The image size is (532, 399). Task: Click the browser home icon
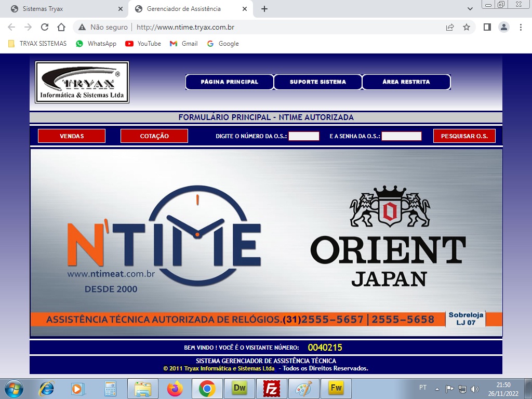61,27
